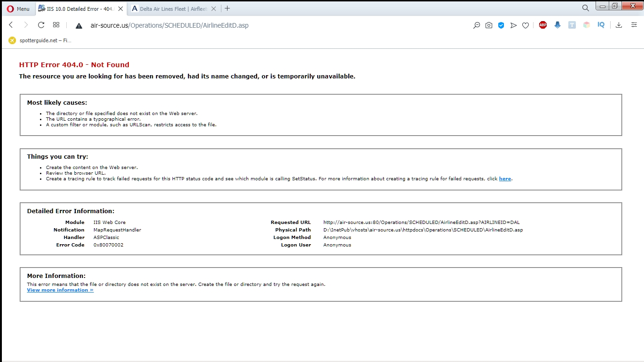This screenshot has width=644, height=362.
Task: Click the More Information heading
Action: pyautogui.click(x=56, y=276)
